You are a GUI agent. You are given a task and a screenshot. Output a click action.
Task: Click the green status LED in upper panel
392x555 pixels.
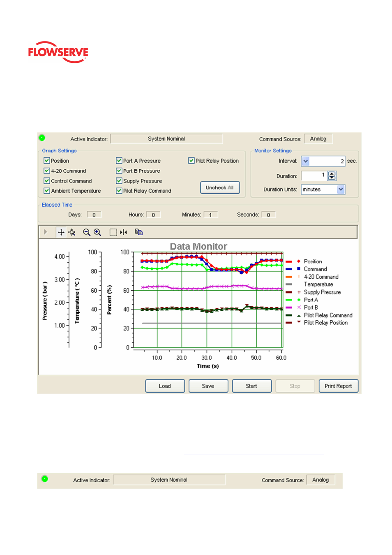click(x=42, y=138)
